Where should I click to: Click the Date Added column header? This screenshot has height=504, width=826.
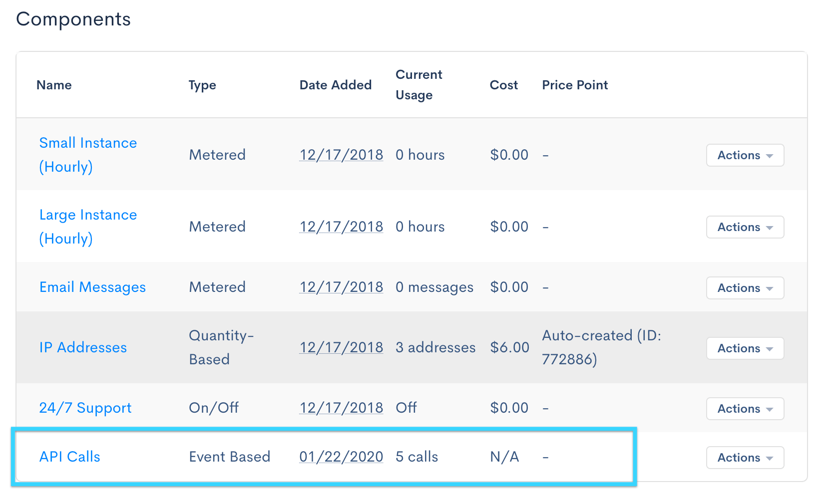coord(335,85)
